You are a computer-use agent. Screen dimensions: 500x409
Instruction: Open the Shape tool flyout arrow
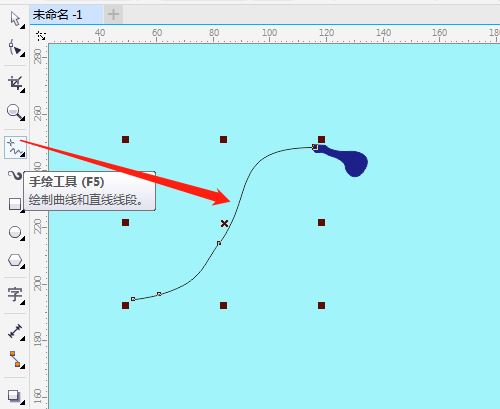pos(22,54)
